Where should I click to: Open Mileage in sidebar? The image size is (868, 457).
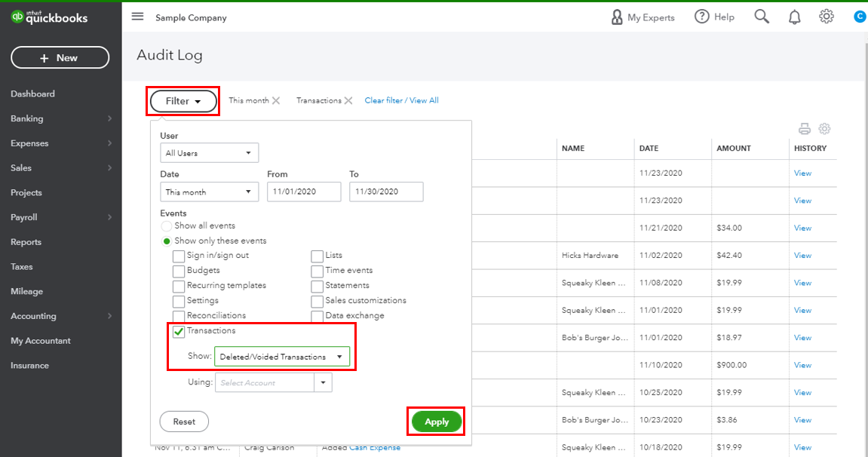26,292
